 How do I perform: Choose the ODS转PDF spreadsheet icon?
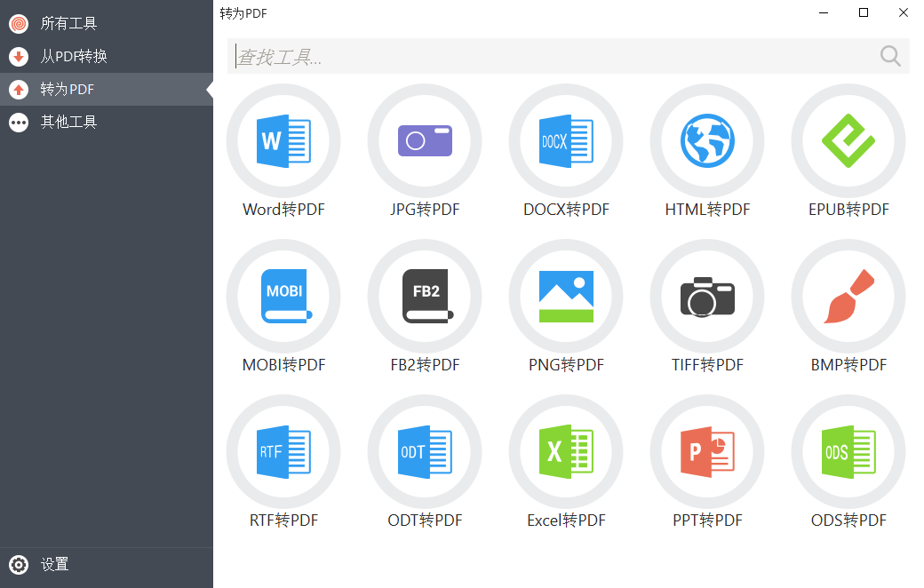tap(848, 452)
